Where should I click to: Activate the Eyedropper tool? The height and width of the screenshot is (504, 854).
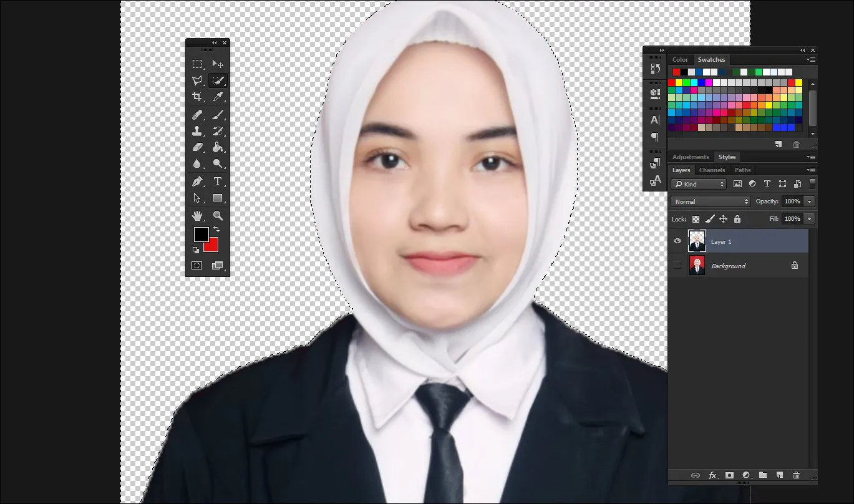tap(218, 97)
